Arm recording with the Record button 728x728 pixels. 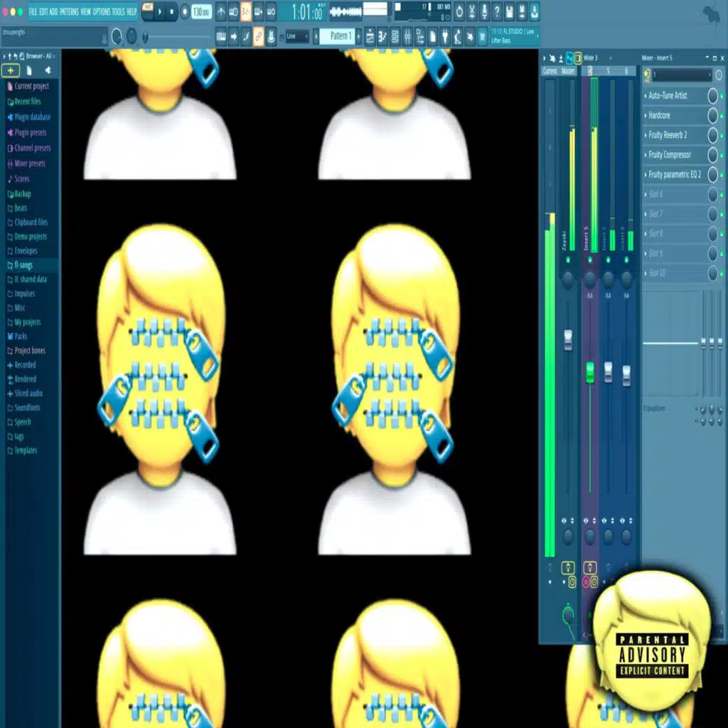185,12
